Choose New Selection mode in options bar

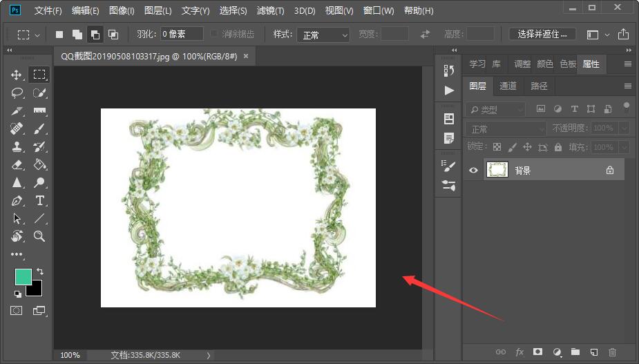pos(59,35)
